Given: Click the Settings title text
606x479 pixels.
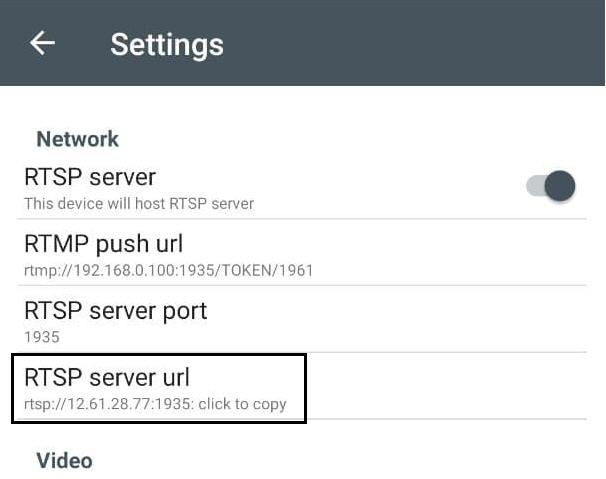Looking at the screenshot, I should [167, 44].
